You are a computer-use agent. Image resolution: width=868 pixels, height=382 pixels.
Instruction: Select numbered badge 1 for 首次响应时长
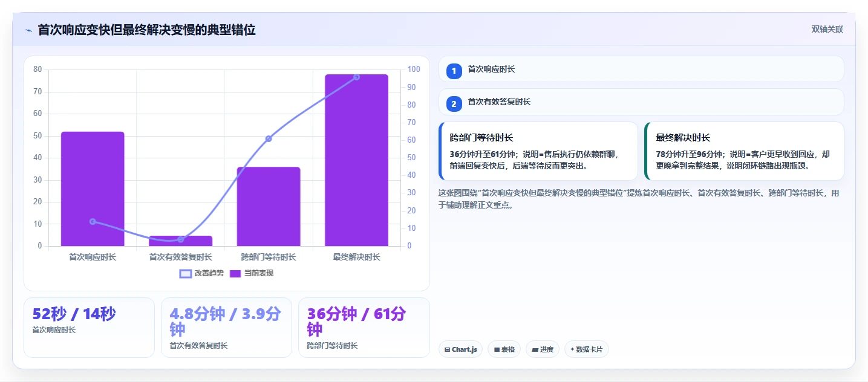point(454,71)
